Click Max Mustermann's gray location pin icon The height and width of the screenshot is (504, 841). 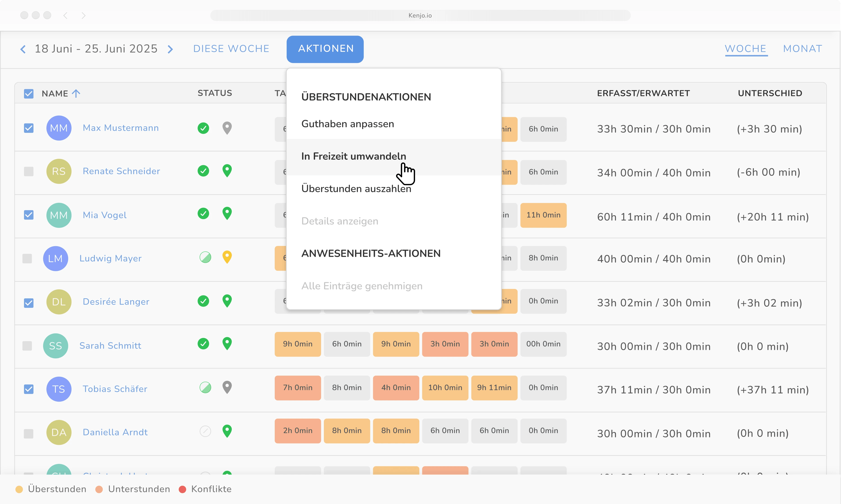227,128
